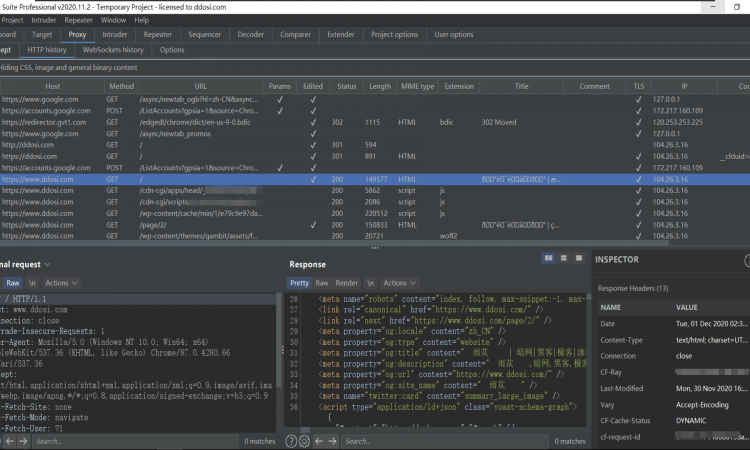Screen dimensions: 750x450
Task: Switch to the Comparer tab
Action: coord(295,34)
